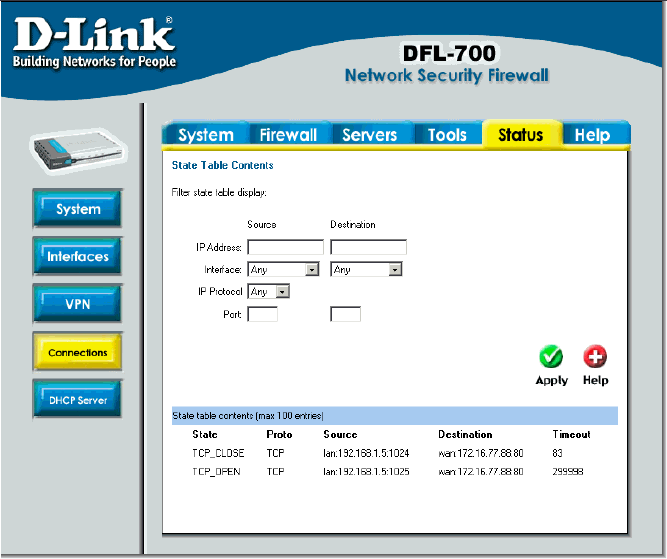Screen dimensions: 667x559
Task: Click timeout value 299998
Action: click(568, 472)
